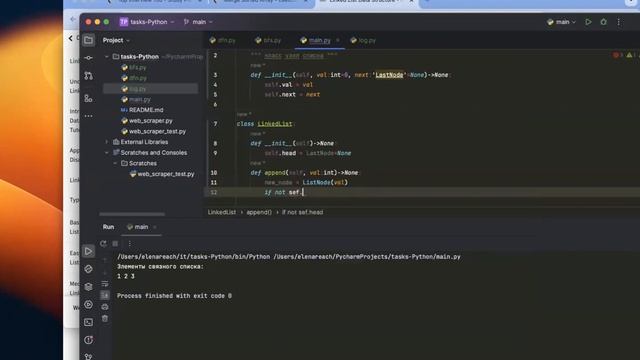
Task: Select main.py in project tree
Action: [140, 99]
